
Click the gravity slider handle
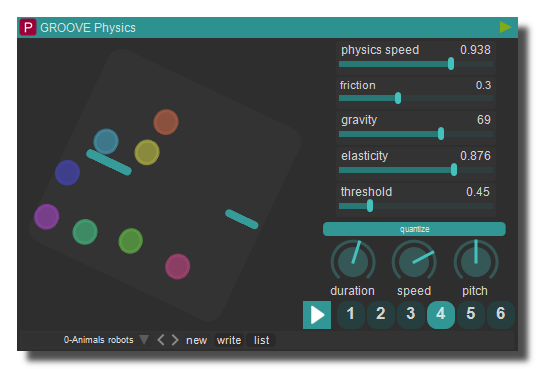click(x=441, y=134)
